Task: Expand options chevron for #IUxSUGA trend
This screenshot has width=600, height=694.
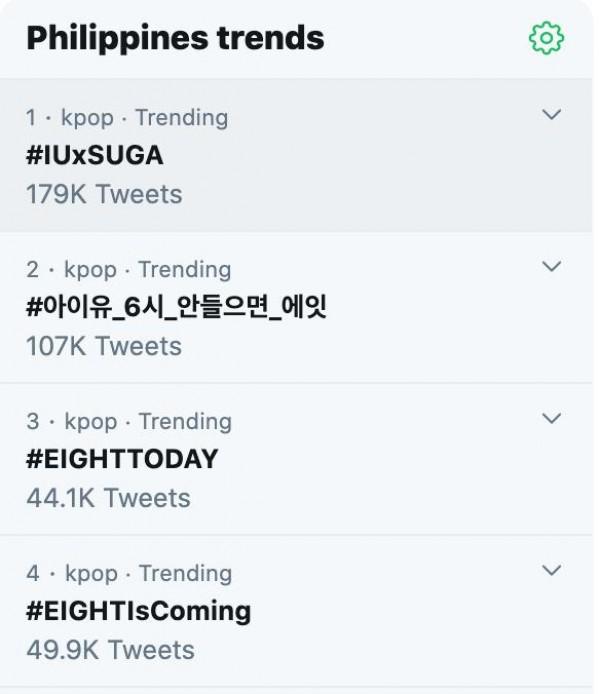Action: [x=551, y=115]
